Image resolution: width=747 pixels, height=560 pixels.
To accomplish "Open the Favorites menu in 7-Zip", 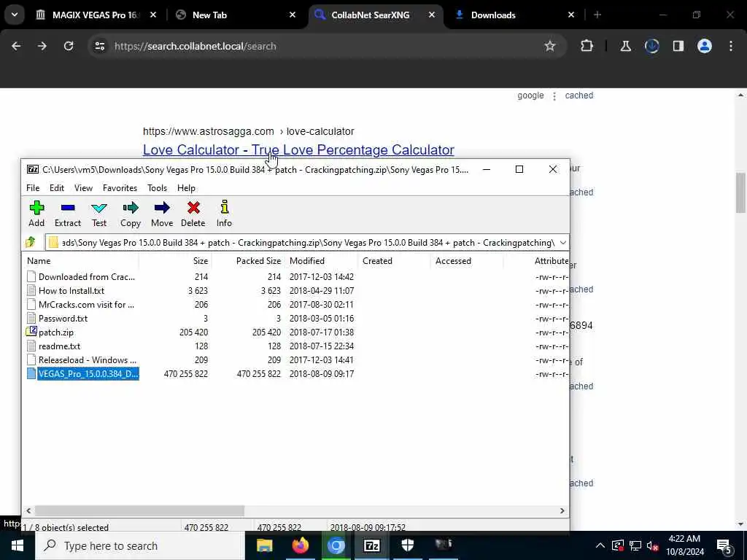I will [120, 188].
